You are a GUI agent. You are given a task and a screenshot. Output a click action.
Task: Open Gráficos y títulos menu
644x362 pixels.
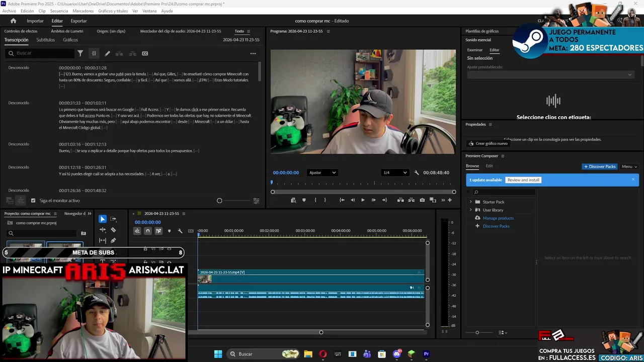[x=113, y=11]
